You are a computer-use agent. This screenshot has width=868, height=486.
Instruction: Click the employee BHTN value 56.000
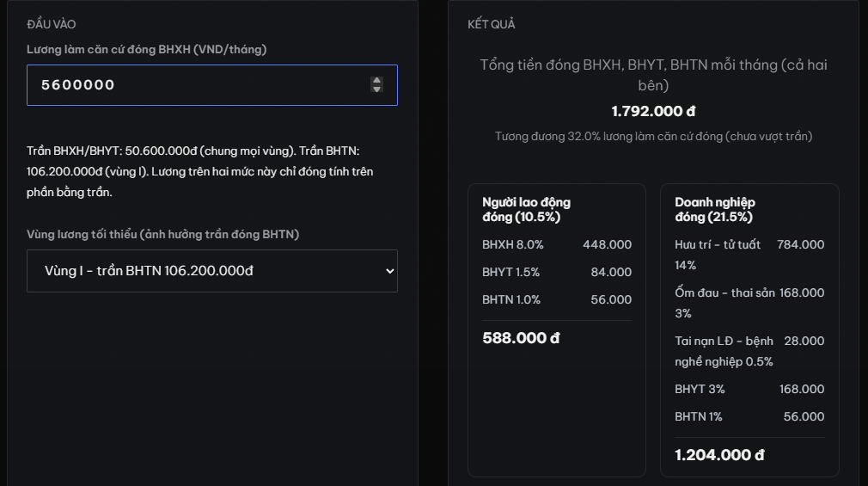tap(611, 300)
